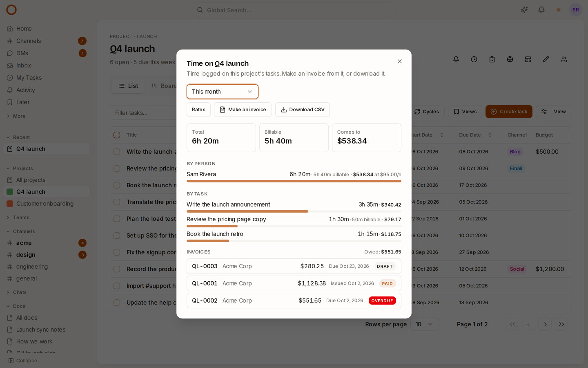Switch to the List tab

point(128,86)
